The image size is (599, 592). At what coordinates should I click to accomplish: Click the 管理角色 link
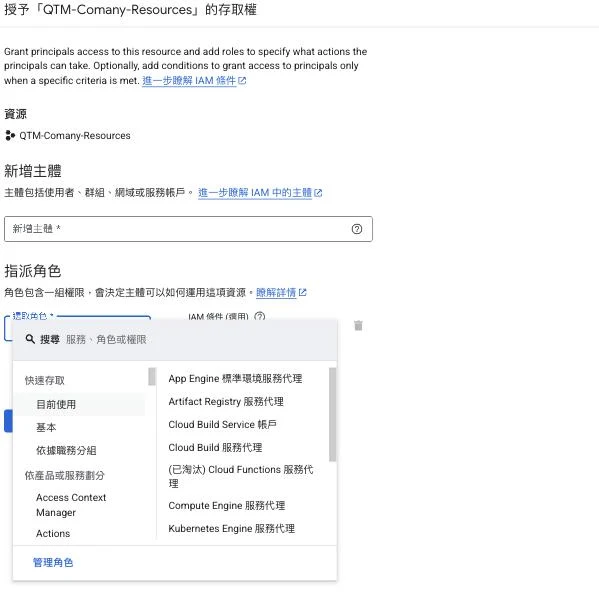coord(53,562)
